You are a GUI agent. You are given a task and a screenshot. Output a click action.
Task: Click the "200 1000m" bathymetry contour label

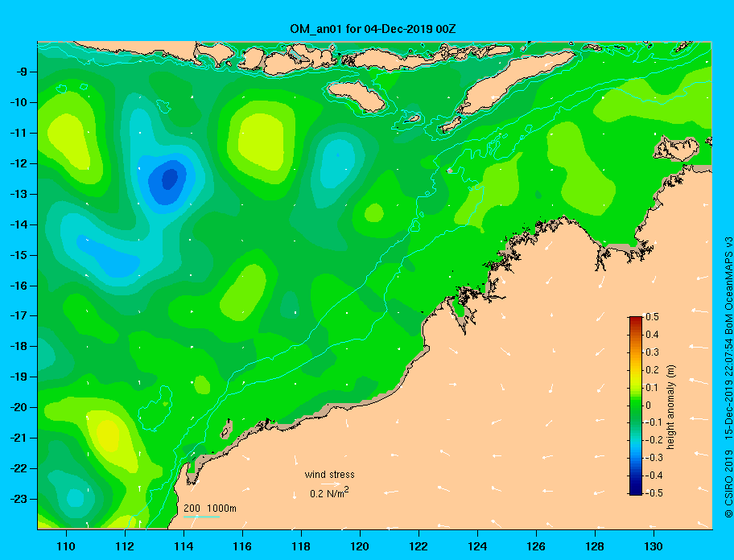pyautogui.click(x=210, y=509)
